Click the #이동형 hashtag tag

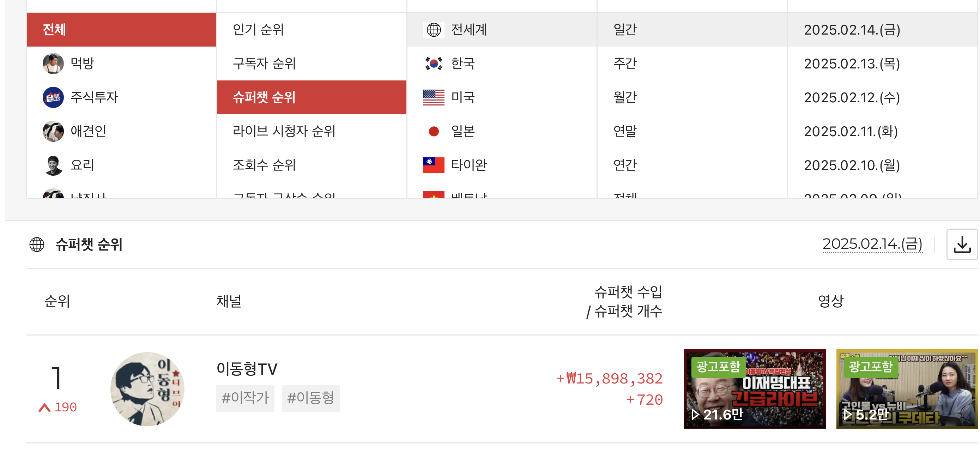(310, 398)
